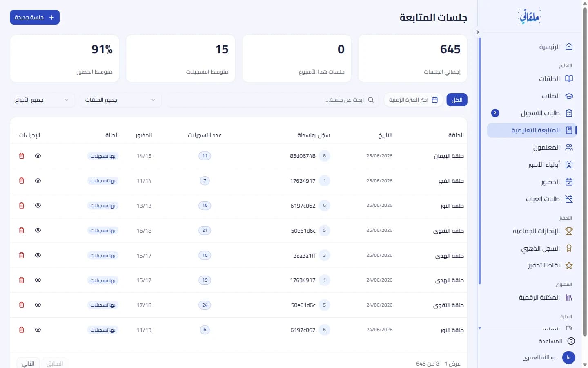Focus the ابحث عن جلسة search field
The height and width of the screenshot is (368, 588).
(273, 100)
